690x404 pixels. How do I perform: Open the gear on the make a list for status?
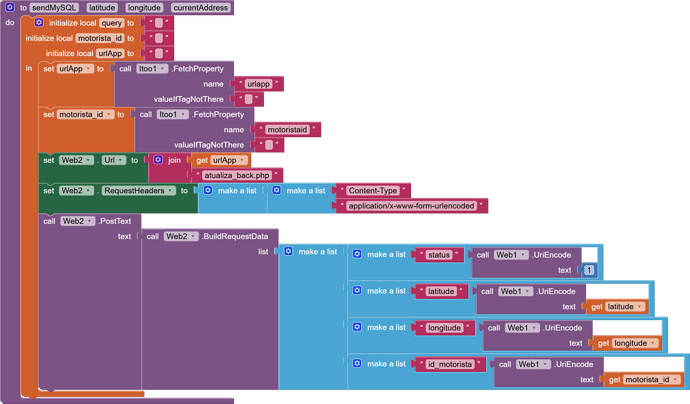(x=357, y=254)
